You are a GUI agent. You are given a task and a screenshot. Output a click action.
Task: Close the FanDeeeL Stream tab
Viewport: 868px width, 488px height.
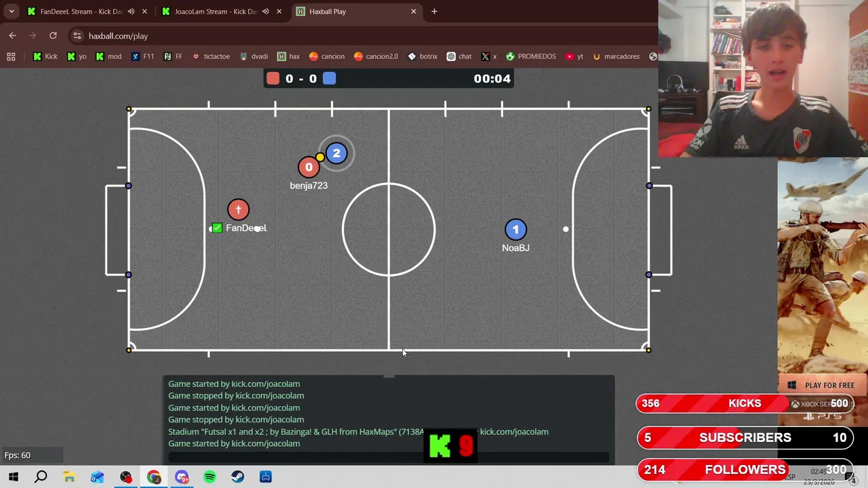[144, 12]
